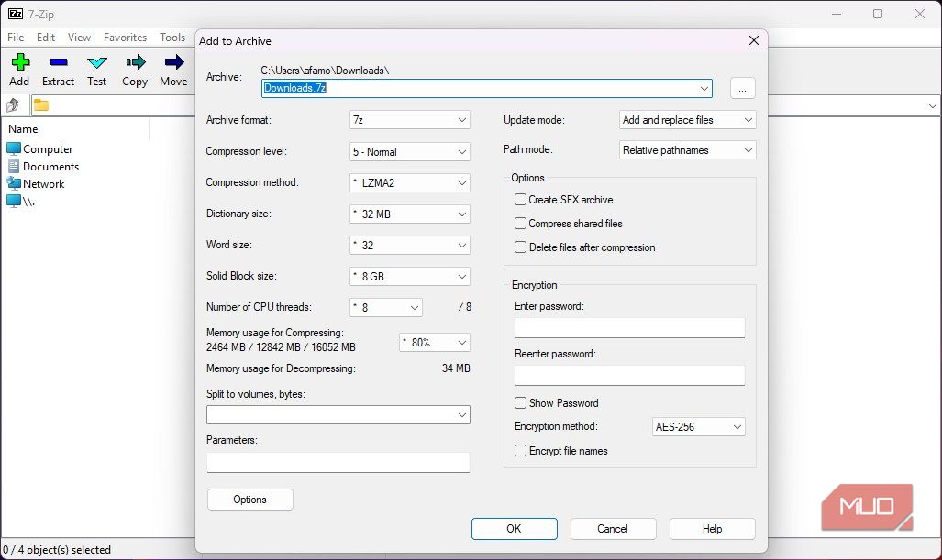Select the Documents item in list
This screenshot has width=942, height=560.
pyautogui.click(x=43, y=166)
